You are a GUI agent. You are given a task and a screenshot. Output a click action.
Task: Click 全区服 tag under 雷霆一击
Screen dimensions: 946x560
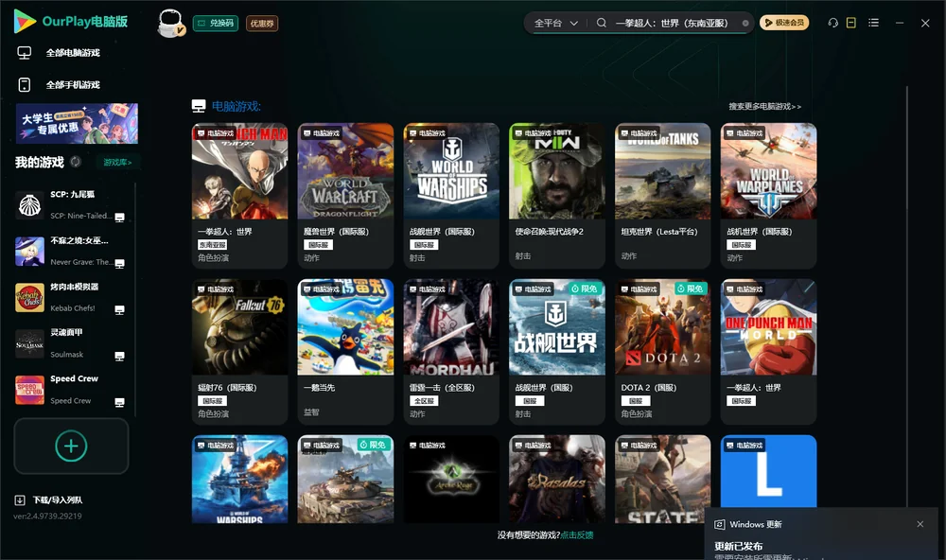pyautogui.click(x=424, y=401)
